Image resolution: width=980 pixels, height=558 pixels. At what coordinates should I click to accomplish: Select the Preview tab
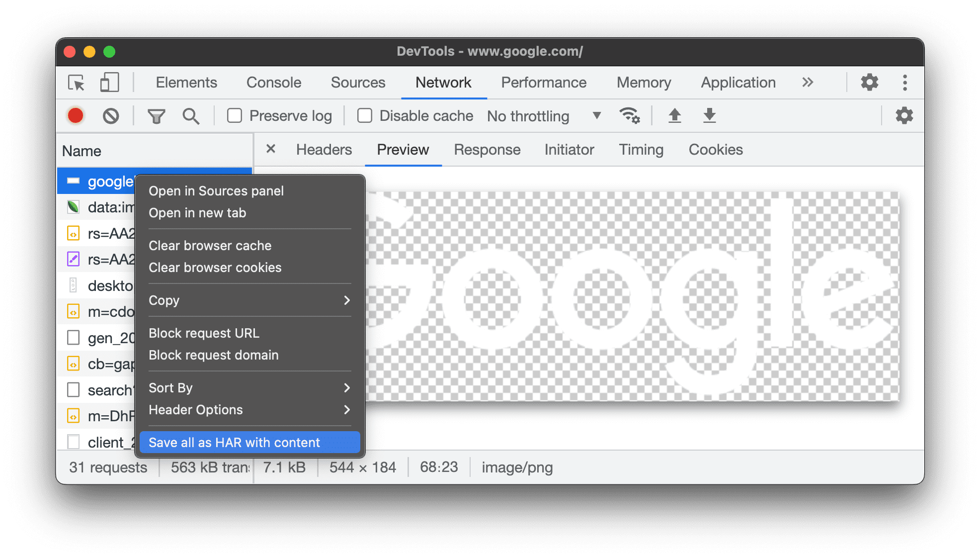(x=402, y=150)
